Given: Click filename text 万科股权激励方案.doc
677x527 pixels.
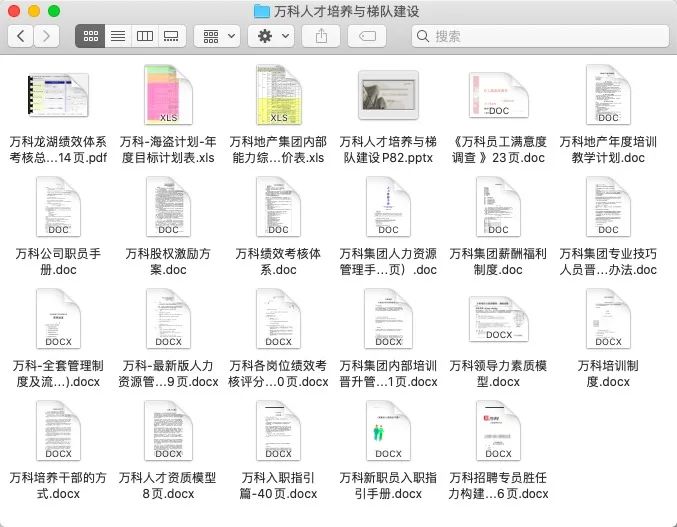Looking at the screenshot, I should [168, 262].
